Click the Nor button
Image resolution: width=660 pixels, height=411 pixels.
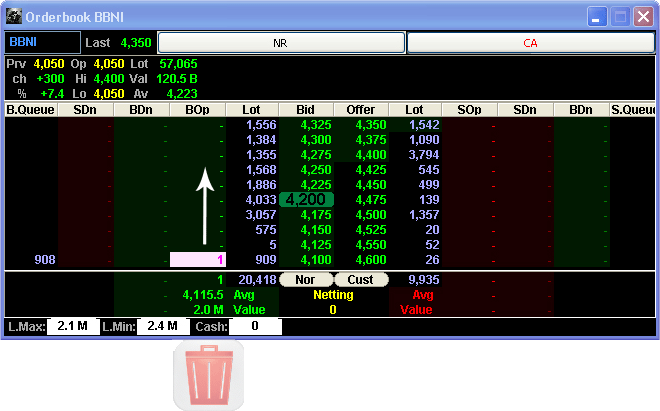pyautogui.click(x=306, y=280)
